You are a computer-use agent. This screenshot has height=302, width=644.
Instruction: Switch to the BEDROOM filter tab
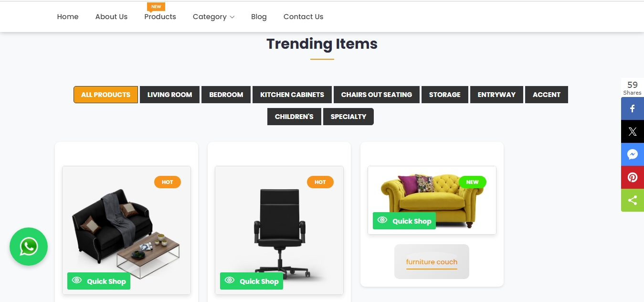click(x=226, y=95)
